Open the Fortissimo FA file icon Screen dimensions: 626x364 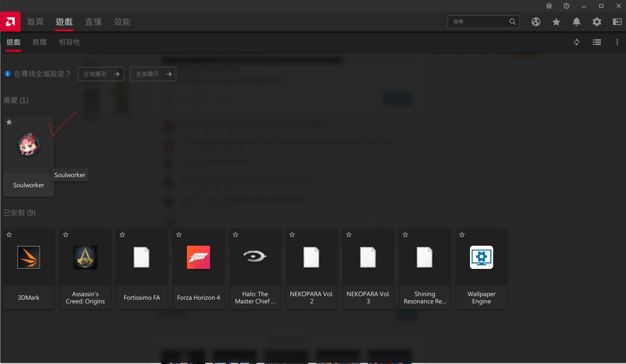pyautogui.click(x=142, y=257)
